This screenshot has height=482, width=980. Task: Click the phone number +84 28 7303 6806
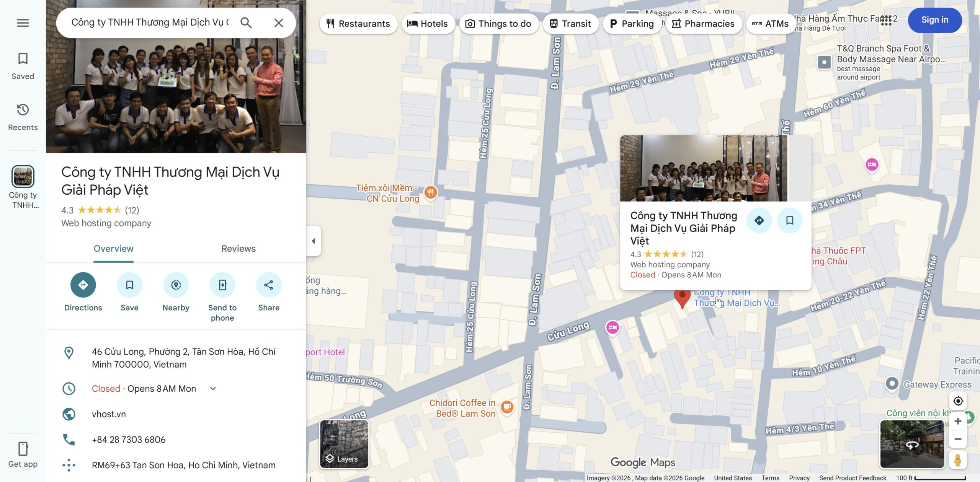pyautogui.click(x=129, y=440)
